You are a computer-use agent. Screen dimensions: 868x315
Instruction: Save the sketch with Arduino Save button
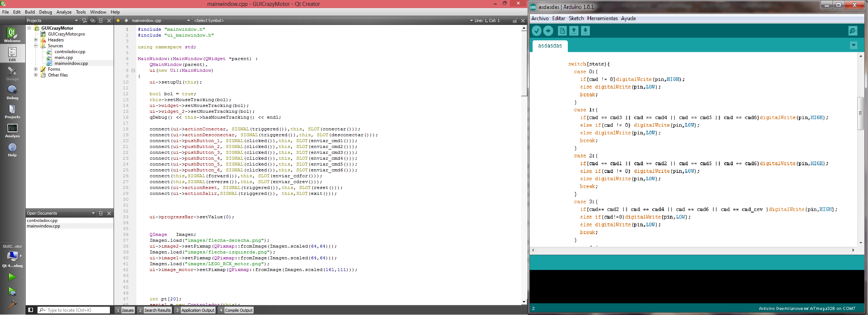pos(585,31)
